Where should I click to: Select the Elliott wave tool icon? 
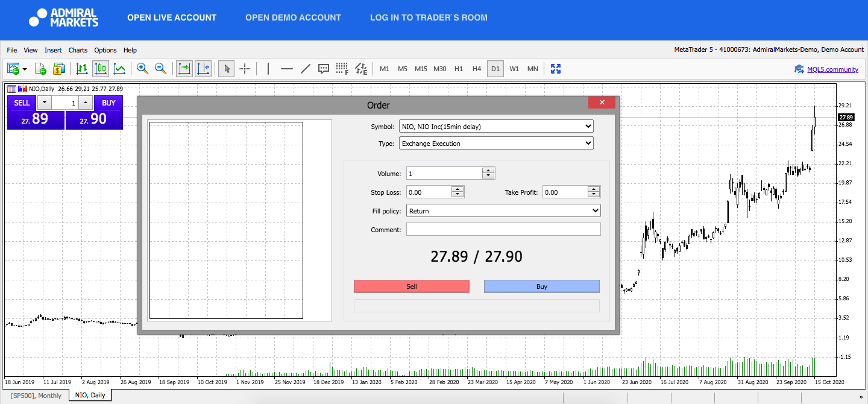(x=361, y=69)
